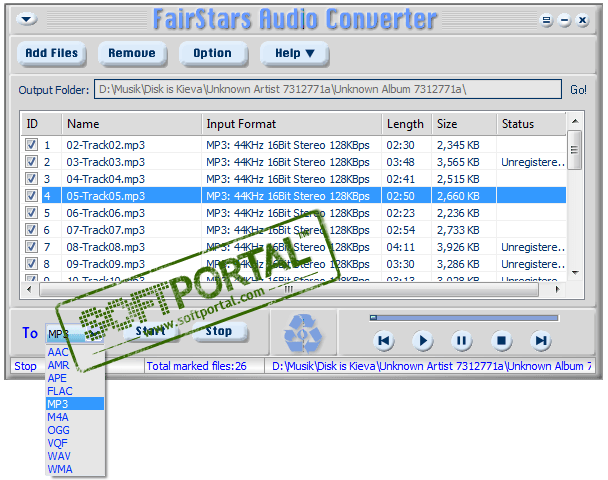Click the playback progress slider
608x480 pixels.
(x=464, y=318)
